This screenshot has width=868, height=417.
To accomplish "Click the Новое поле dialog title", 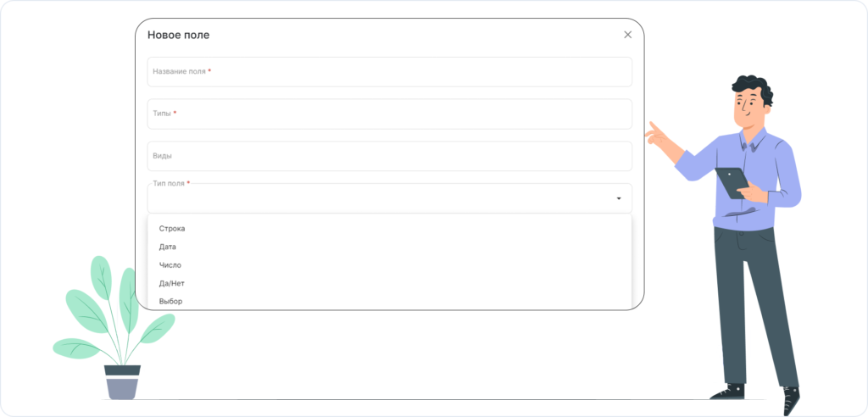I will [178, 36].
